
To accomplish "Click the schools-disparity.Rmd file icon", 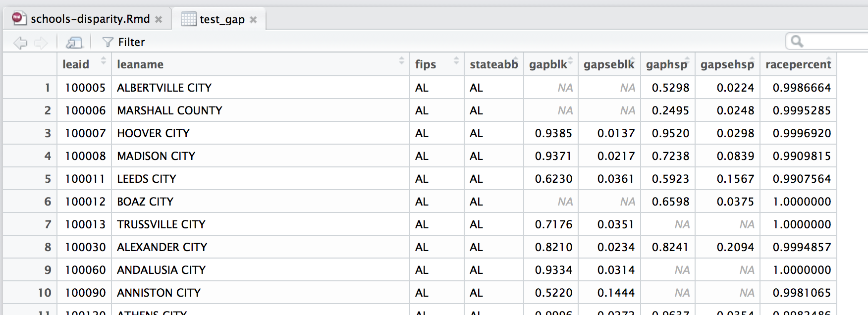I will pos(19,18).
